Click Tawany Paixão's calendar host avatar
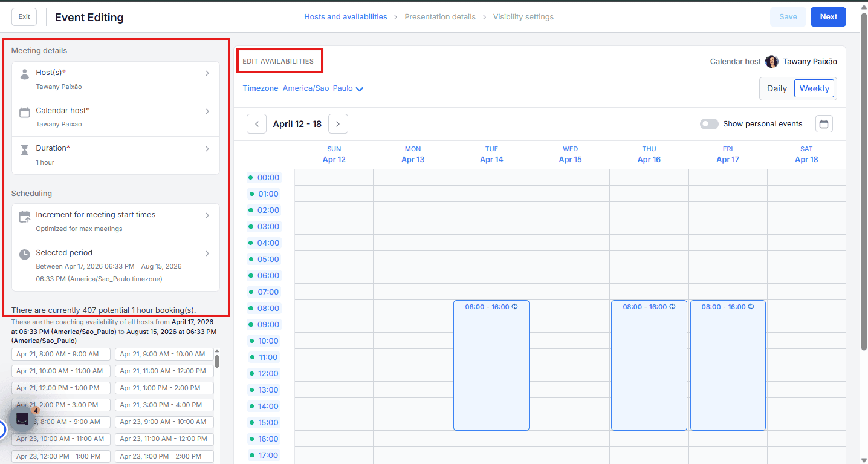The height and width of the screenshot is (464, 868). click(x=771, y=62)
